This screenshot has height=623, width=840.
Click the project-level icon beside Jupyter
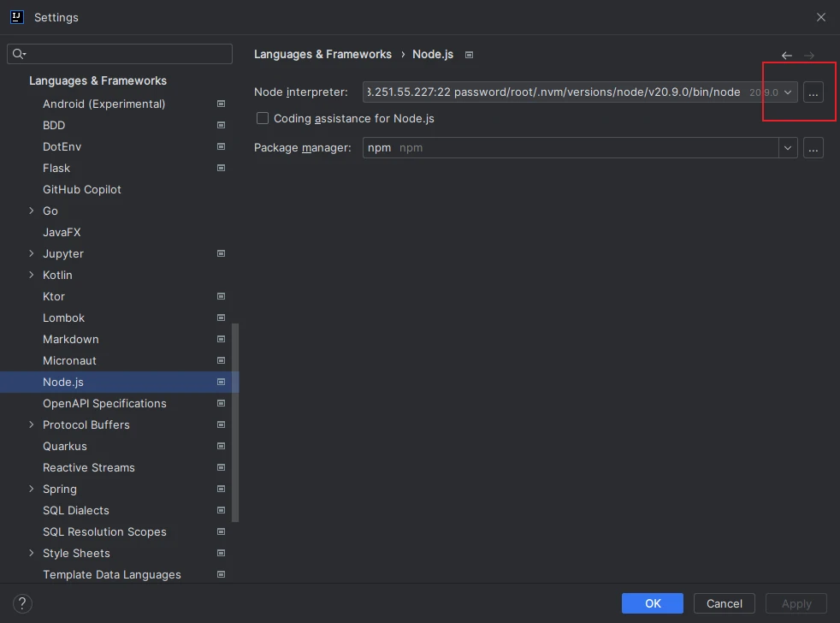(221, 253)
